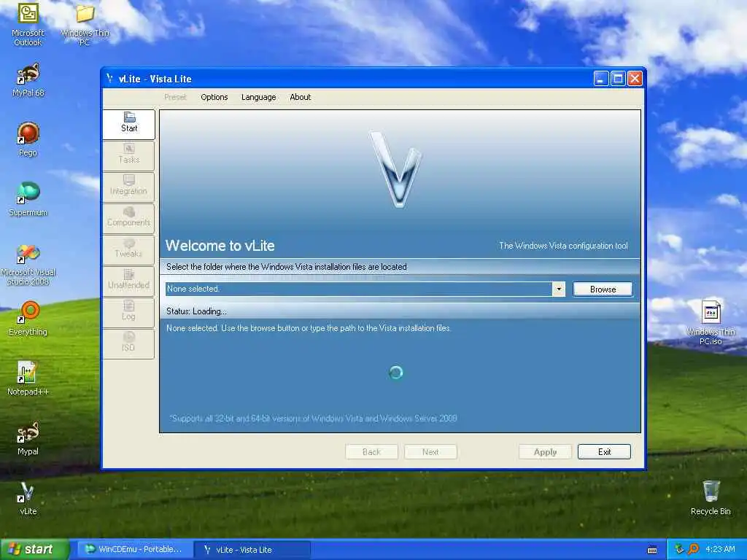Click the magnifier system tray icon
Screen dimensions: 747x560
pos(693,550)
